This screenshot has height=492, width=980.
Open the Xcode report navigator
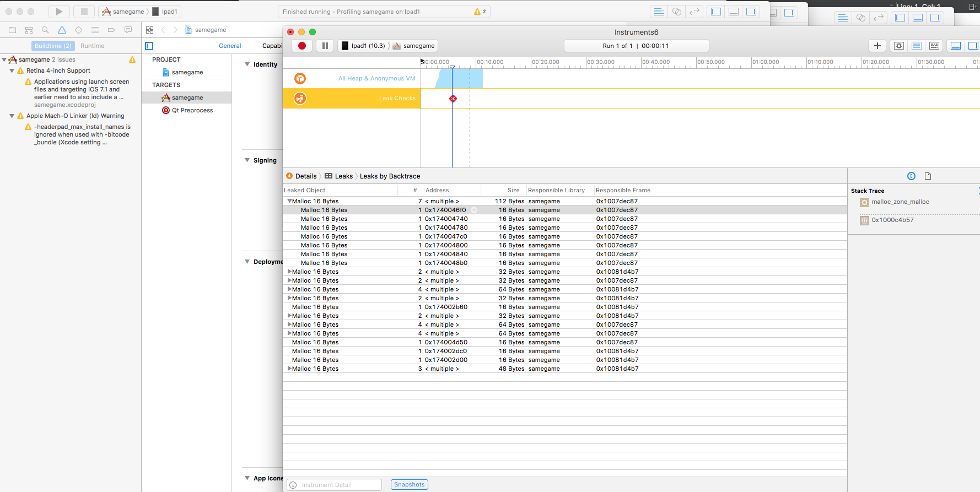[x=128, y=30]
